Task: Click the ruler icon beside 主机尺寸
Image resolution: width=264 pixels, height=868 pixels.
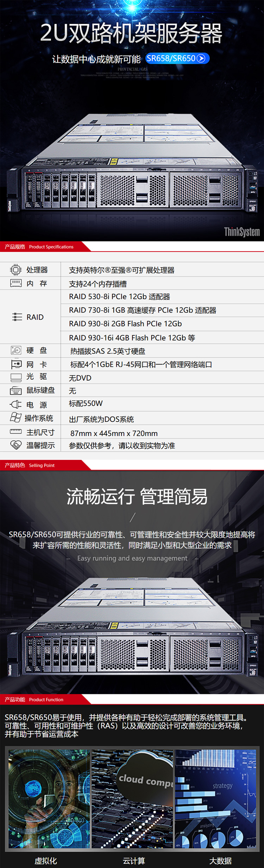Action: (x=16, y=431)
